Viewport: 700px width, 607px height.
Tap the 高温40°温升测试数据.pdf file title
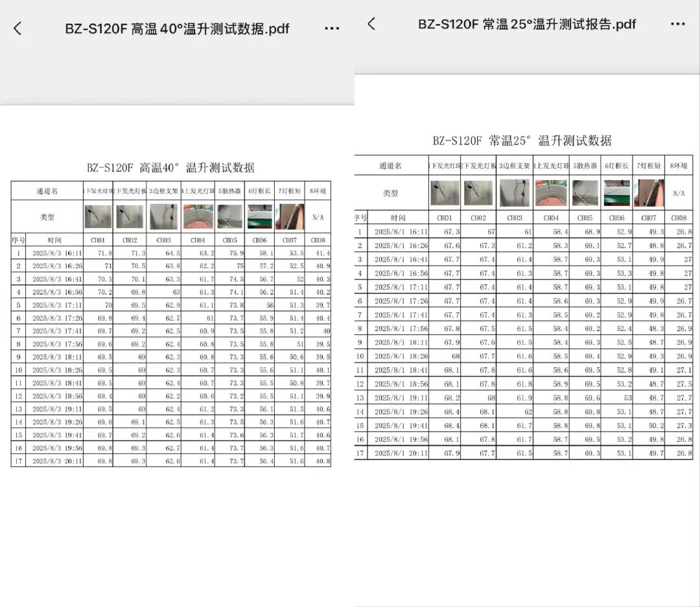click(x=177, y=29)
